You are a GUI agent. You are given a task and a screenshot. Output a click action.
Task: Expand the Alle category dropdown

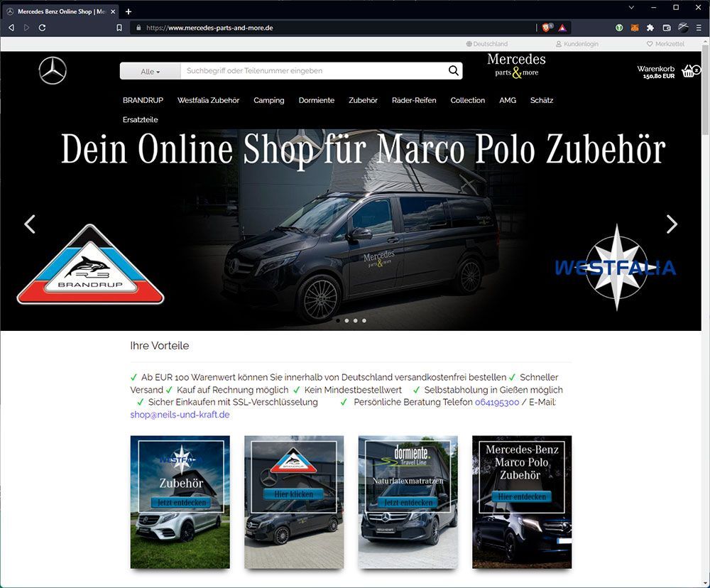click(x=151, y=71)
